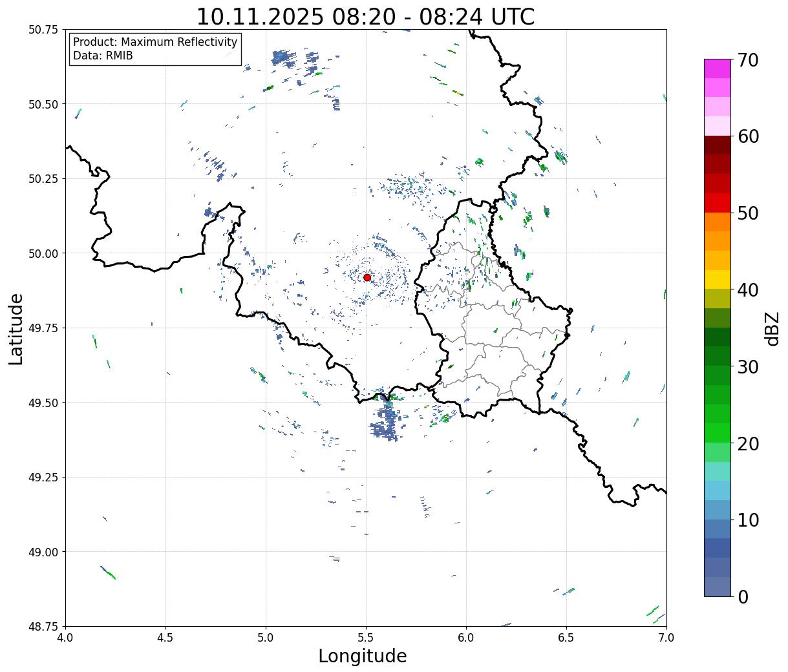The width and height of the screenshot is (788, 672).
Task: Click the dark red colorbar segment below 60
Action: pyautogui.click(x=717, y=145)
